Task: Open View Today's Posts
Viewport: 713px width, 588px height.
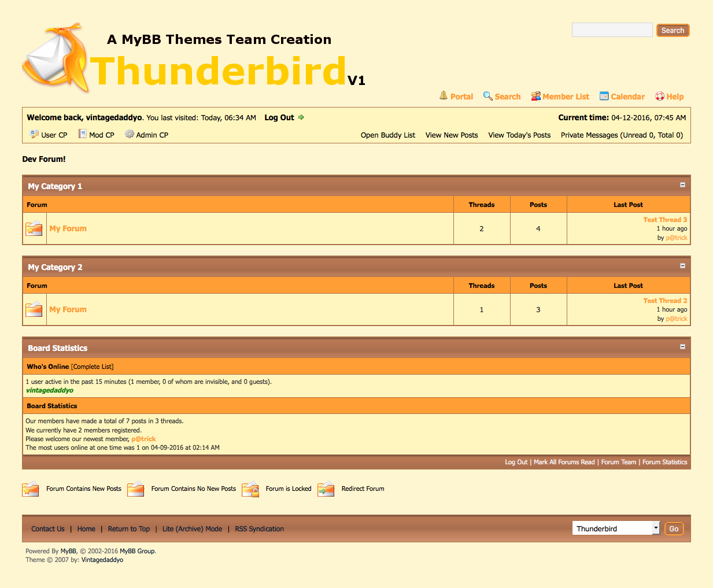Action: 519,135
